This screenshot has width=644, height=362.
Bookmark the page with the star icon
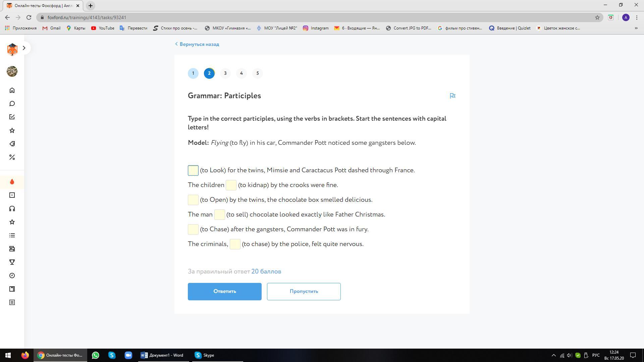pos(597,17)
